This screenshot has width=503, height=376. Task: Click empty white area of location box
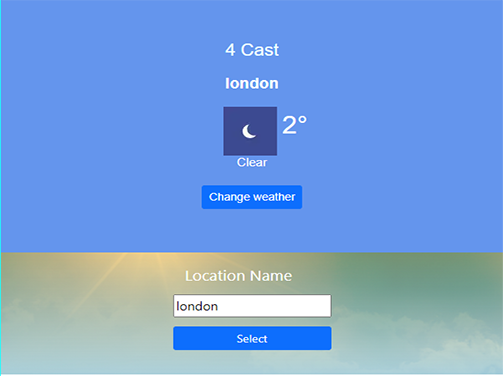(275, 306)
